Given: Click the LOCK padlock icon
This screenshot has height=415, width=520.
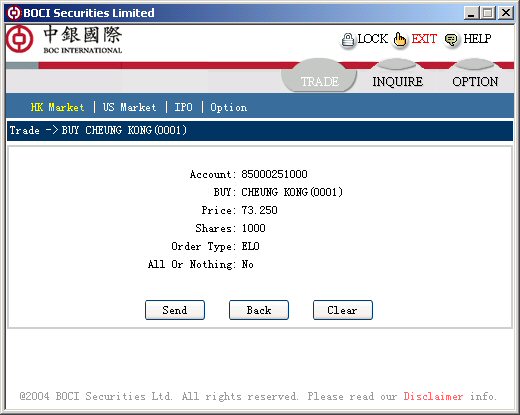Looking at the screenshot, I should (x=348, y=40).
